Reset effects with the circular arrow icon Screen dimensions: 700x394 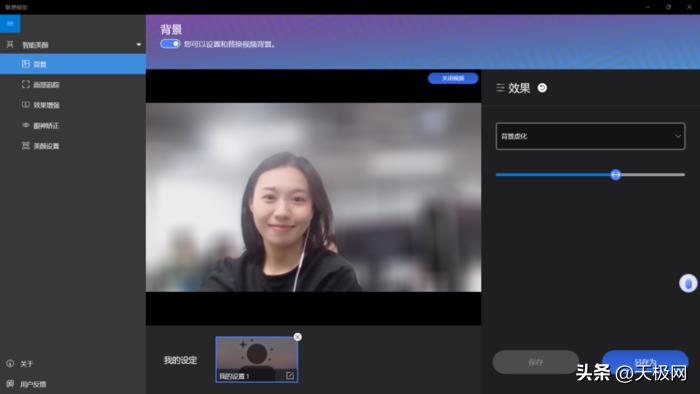pos(542,88)
